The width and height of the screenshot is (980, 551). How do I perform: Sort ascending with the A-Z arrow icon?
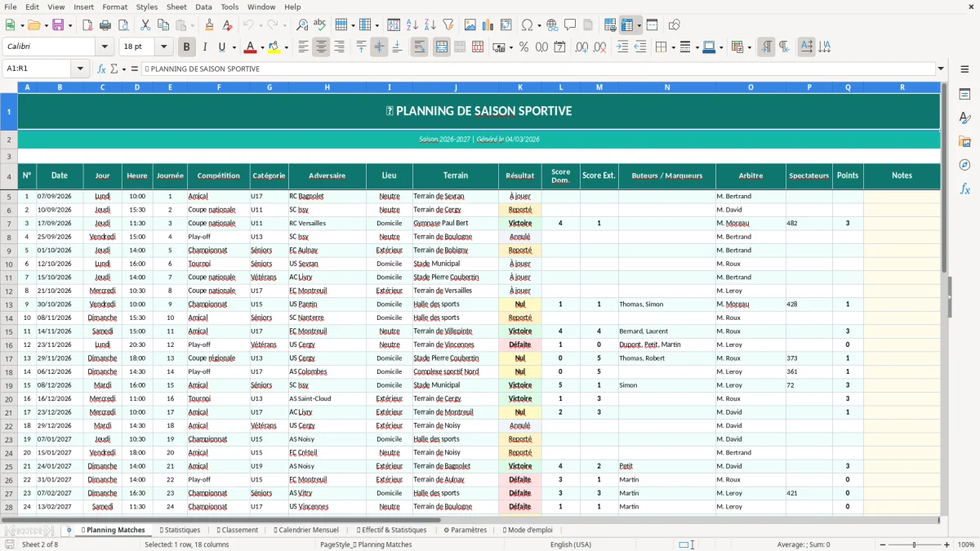(x=412, y=25)
